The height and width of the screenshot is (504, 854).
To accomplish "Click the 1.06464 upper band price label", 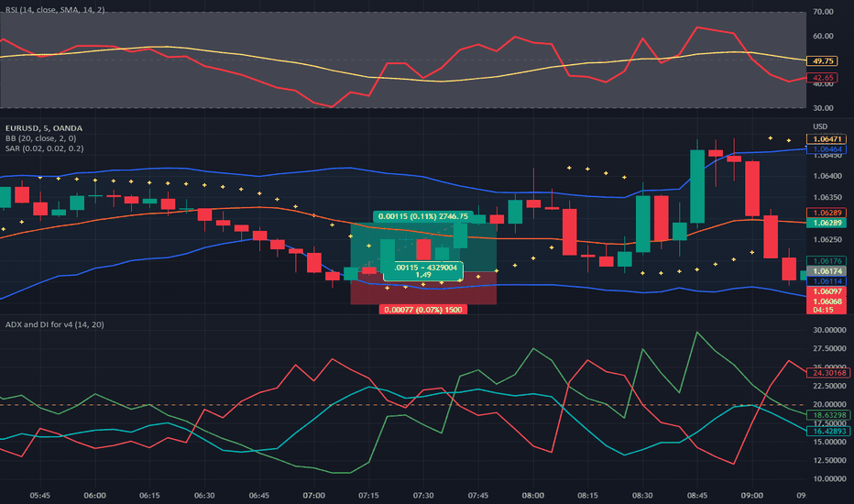I will click(827, 149).
